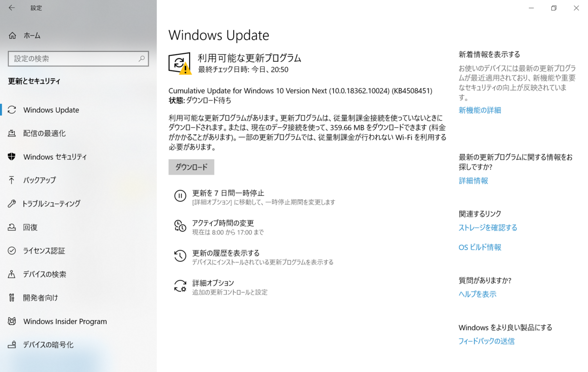Click the activation checkmark circle icon

point(12,251)
